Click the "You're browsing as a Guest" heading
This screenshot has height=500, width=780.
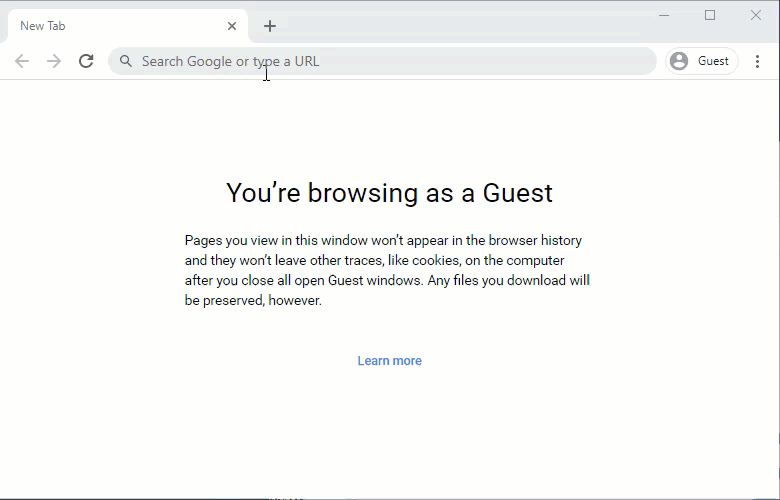coord(389,192)
